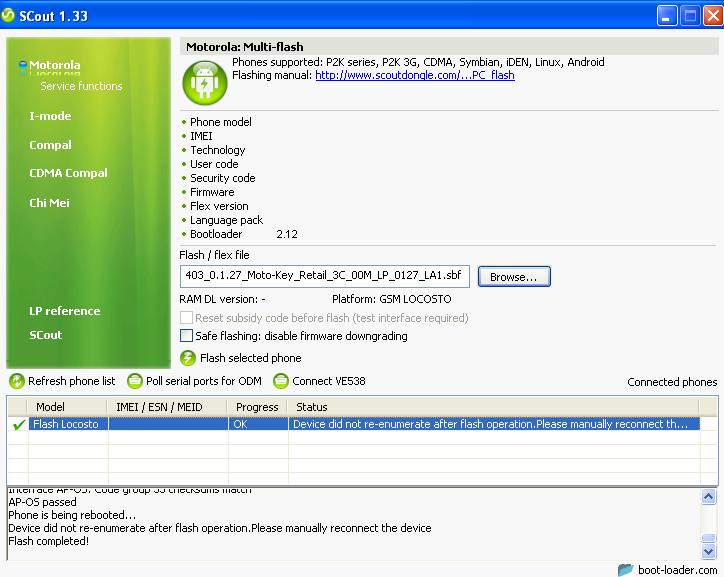Click the OK progress cell
The image size is (724, 577).
(259, 424)
